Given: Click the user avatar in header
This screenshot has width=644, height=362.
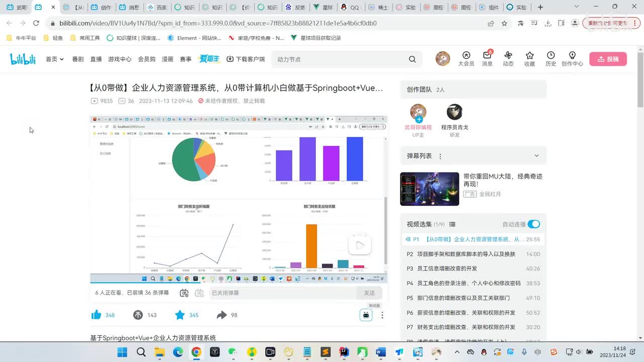Looking at the screenshot, I should (x=443, y=59).
